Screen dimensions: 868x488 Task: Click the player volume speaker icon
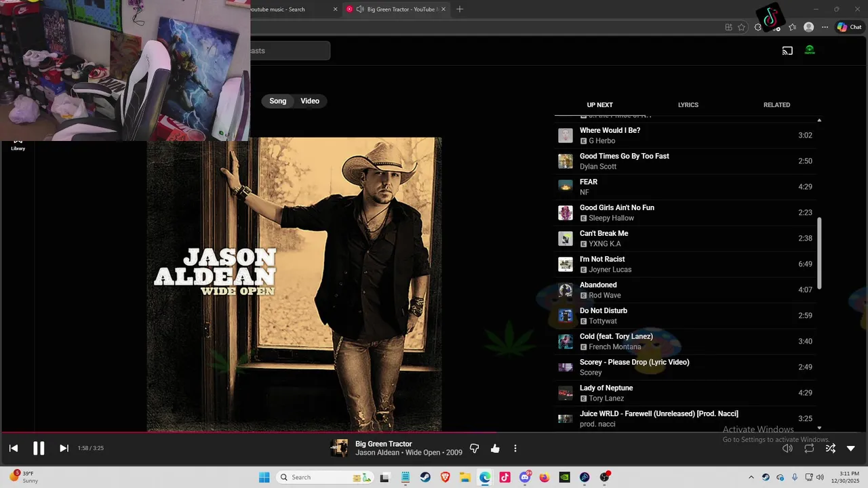click(787, 448)
